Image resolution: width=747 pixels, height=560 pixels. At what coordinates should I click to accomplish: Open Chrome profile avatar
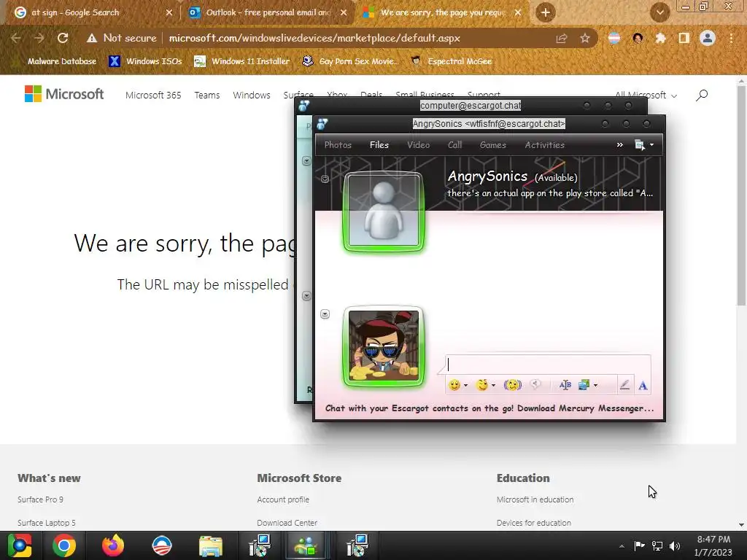click(708, 38)
